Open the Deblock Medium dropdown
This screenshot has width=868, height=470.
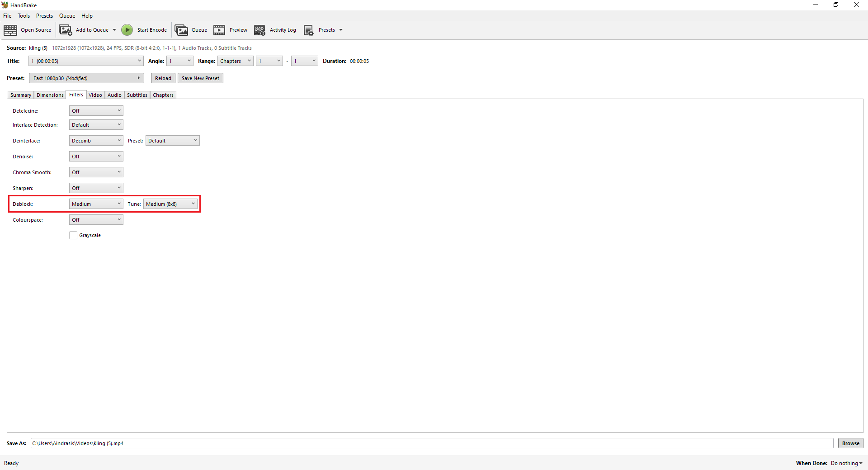[96, 204]
